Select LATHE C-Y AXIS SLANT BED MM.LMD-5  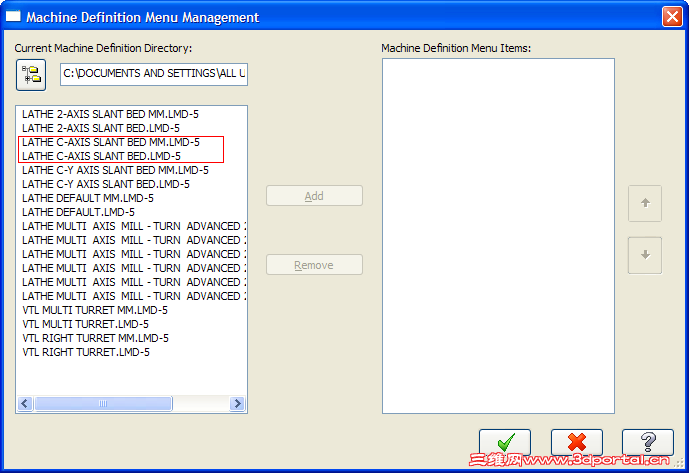tap(115, 171)
